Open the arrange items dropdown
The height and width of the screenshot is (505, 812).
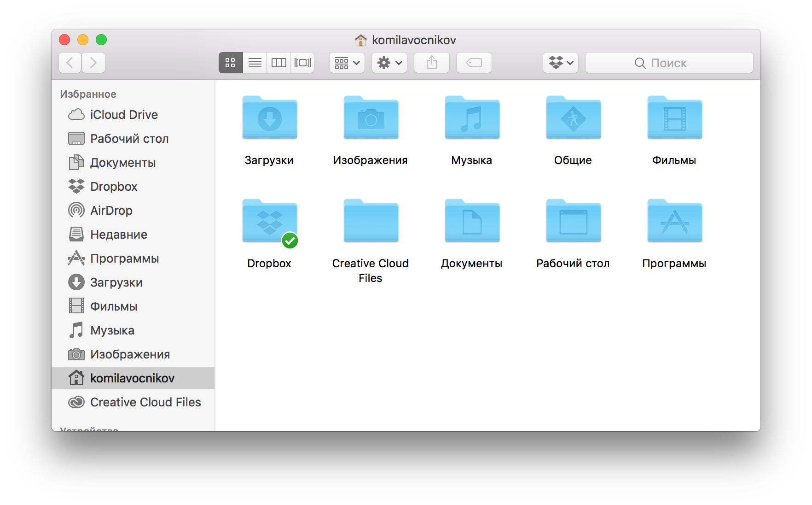(347, 63)
